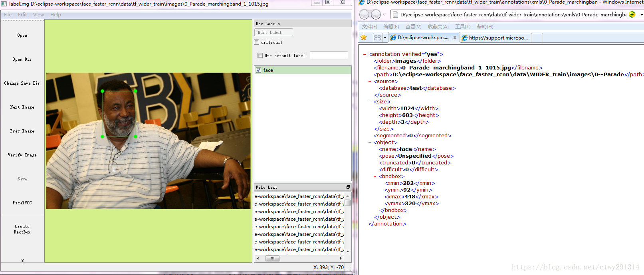This screenshot has height=275, width=644.
Task: Click the ymax value 320 in XML
Action: (410, 204)
